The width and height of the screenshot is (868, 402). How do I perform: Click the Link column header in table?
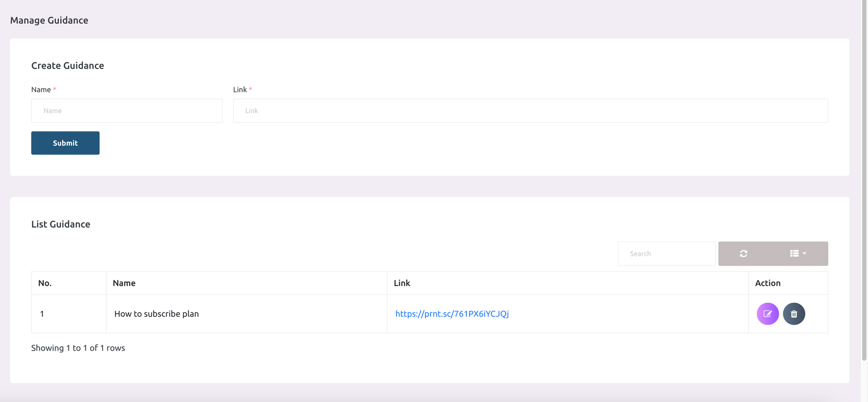pyautogui.click(x=402, y=283)
